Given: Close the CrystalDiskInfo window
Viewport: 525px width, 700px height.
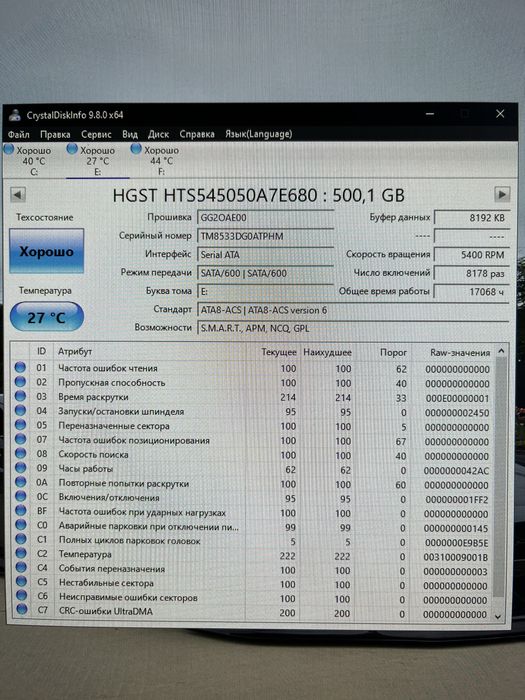Looking at the screenshot, I should [x=500, y=114].
